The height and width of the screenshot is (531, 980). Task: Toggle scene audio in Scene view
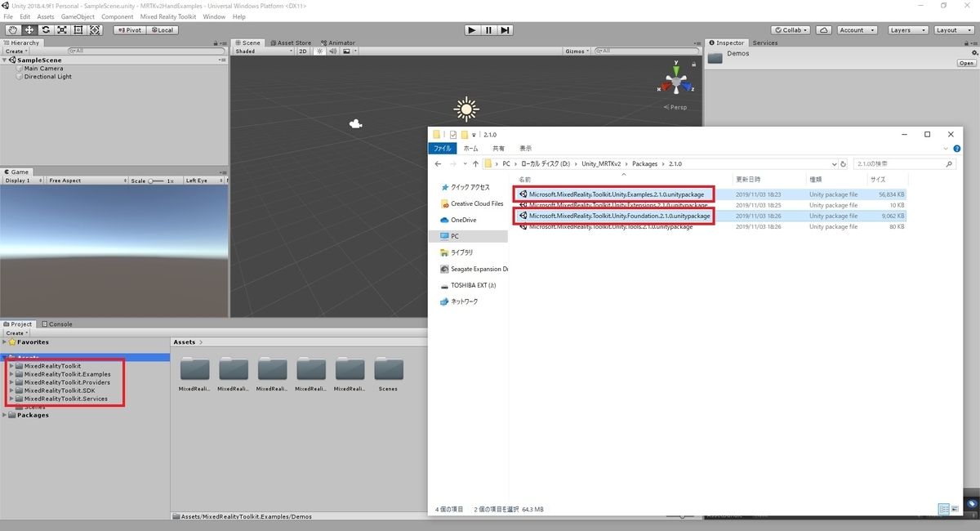pyautogui.click(x=332, y=50)
